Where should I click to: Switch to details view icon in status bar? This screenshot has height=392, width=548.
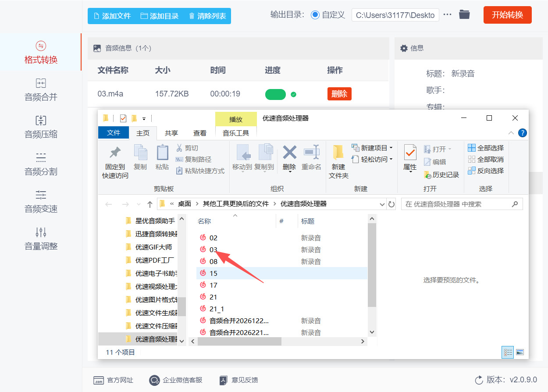(x=508, y=352)
